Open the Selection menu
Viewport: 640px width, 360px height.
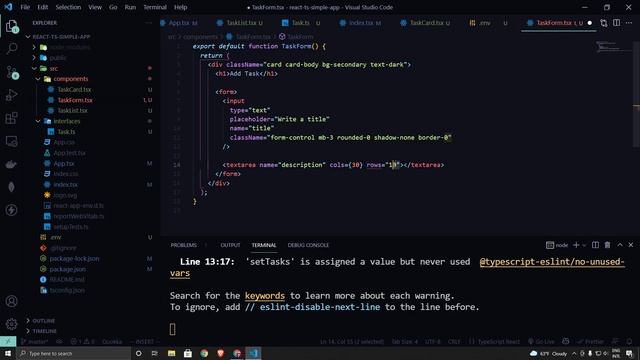(68, 7)
